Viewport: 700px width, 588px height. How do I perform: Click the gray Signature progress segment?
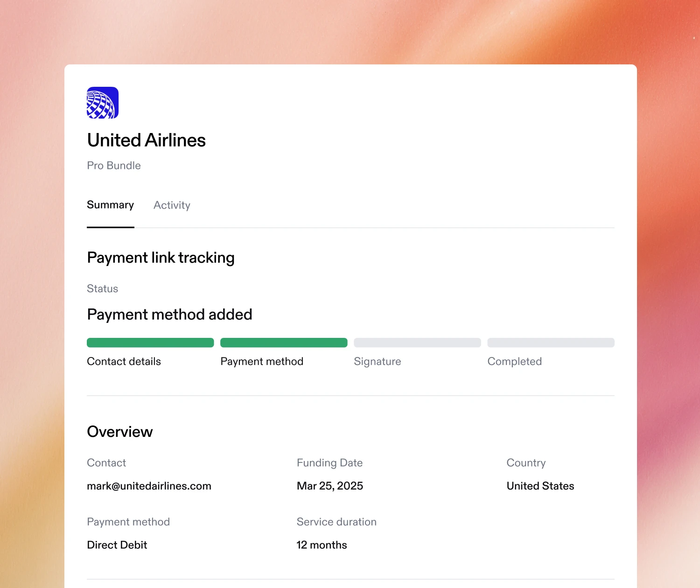(417, 343)
